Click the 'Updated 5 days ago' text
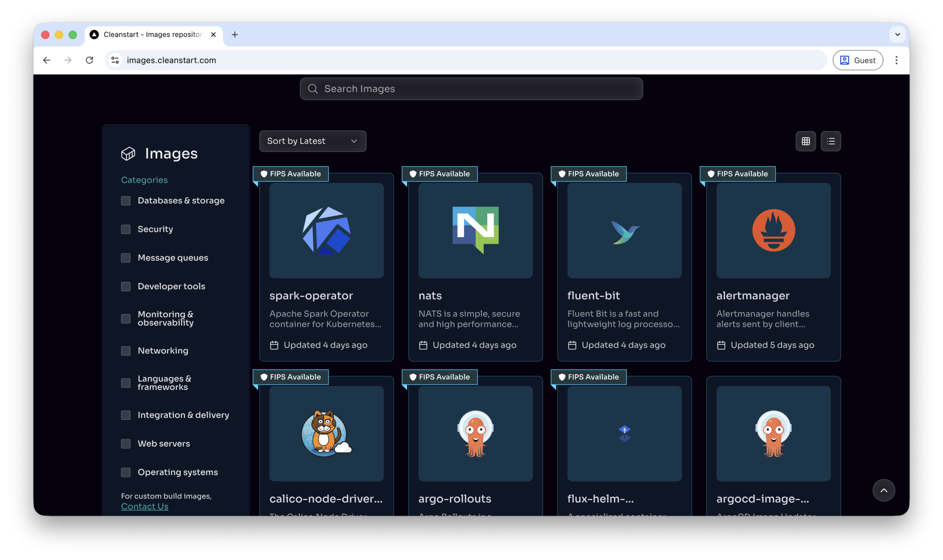943x560 pixels. (x=772, y=345)
